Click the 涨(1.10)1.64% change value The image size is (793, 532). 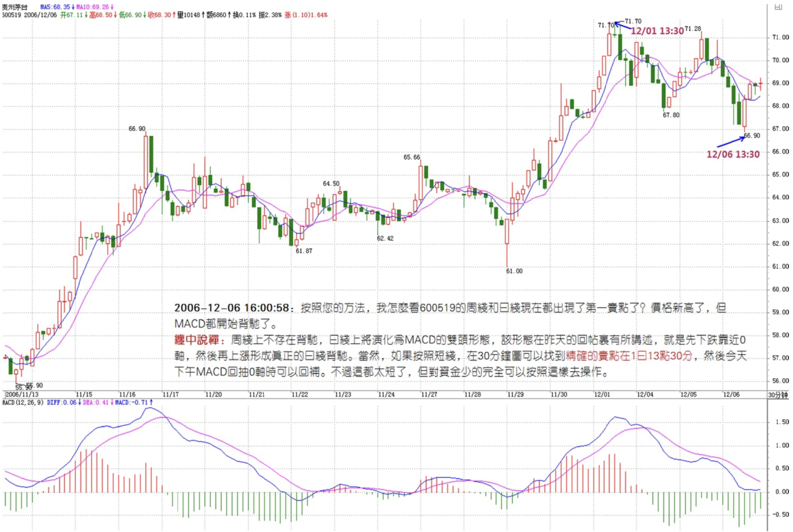(x=306, y=15)
